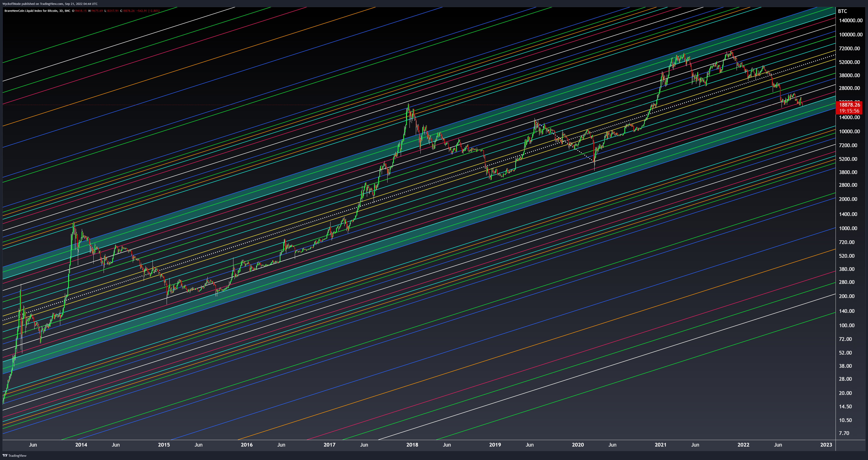Click the 3800.00 price axis label

tap(848, 172)
